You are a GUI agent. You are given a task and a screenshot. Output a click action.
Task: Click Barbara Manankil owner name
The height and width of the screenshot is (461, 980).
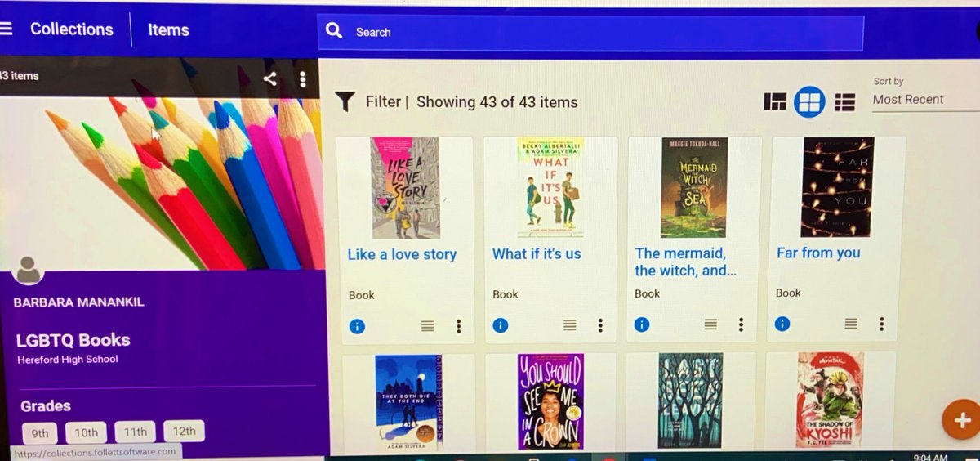[x=78, y=302]
